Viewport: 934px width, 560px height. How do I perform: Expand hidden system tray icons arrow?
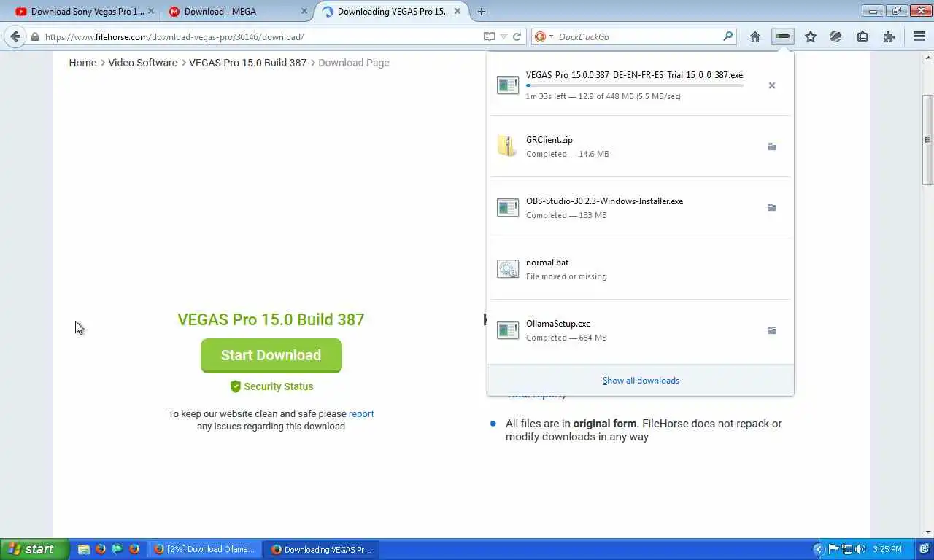point(819,549)
